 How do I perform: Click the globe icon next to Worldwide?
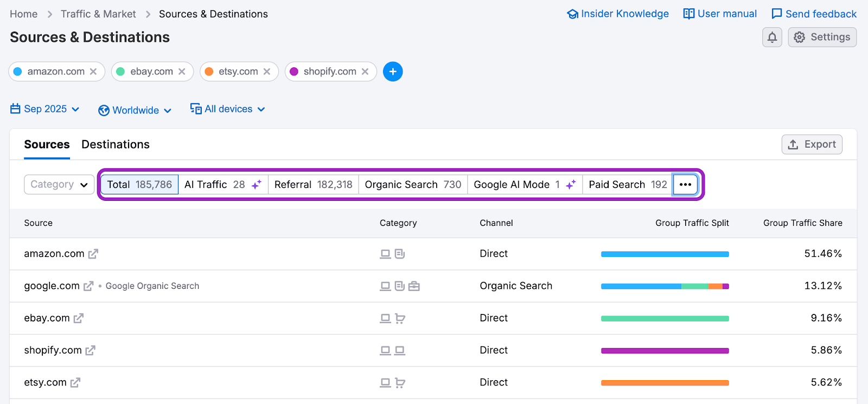(104, 111)
